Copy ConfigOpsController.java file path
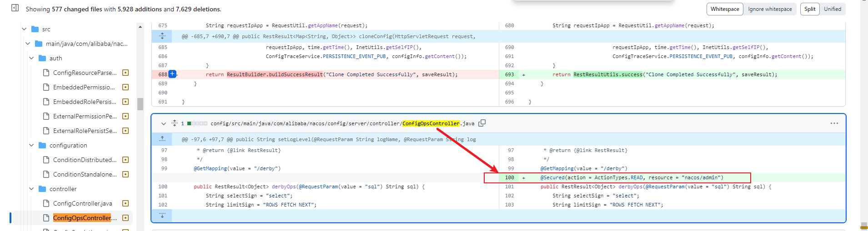The height and width of the screenshot is (231, 868). point(482,123)
